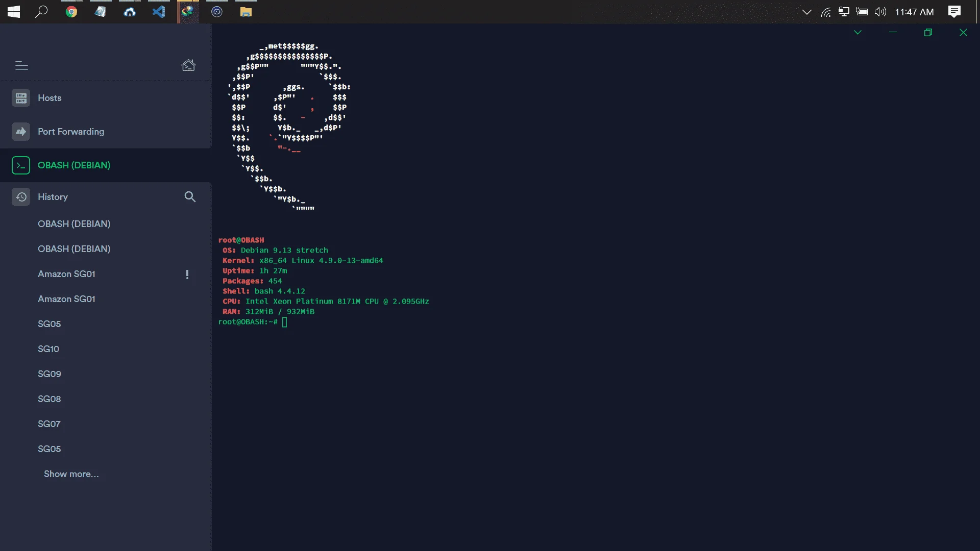Connect to SG10 from history
This screenshot has height=551, width=980.
tap(48, 349)
